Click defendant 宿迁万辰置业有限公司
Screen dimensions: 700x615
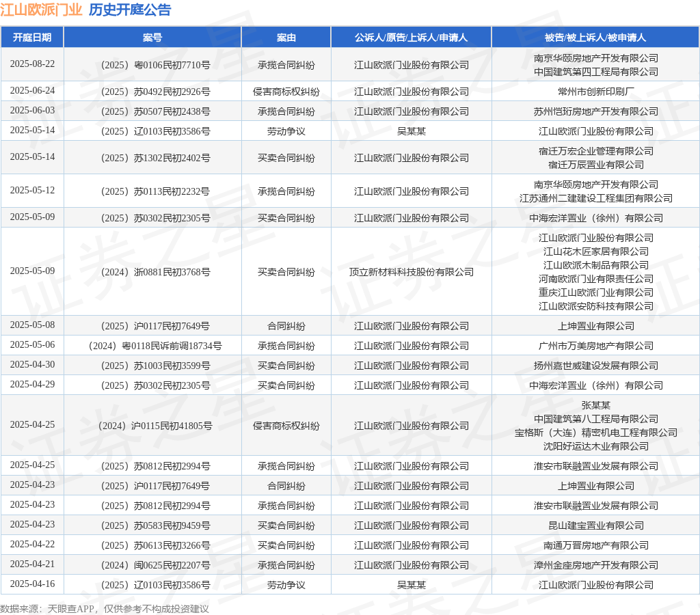coord(596,165)
